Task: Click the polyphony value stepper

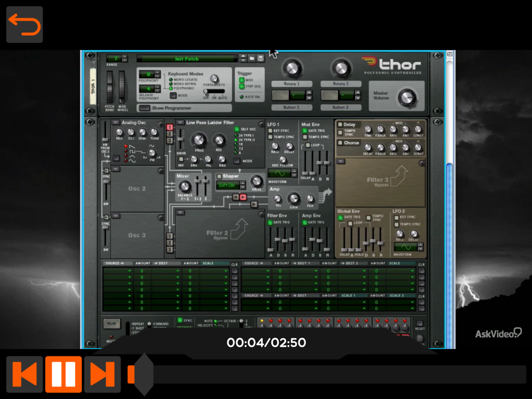Action: point(157,73)
